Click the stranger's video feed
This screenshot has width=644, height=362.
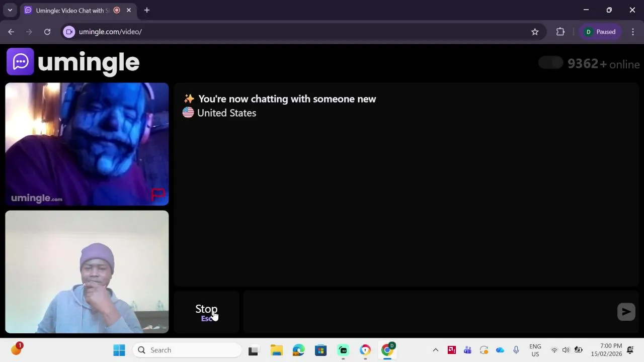[87, 144]
